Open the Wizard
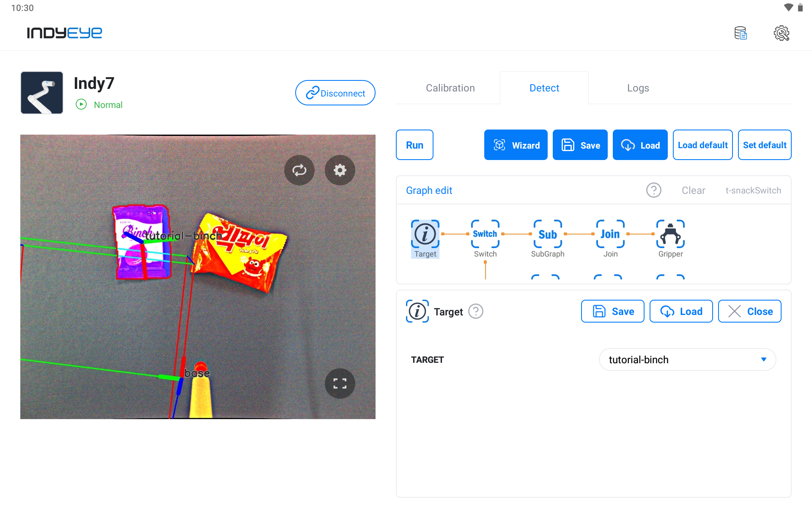The width and height of the screenshot is (812, 508). click(516, 145)
